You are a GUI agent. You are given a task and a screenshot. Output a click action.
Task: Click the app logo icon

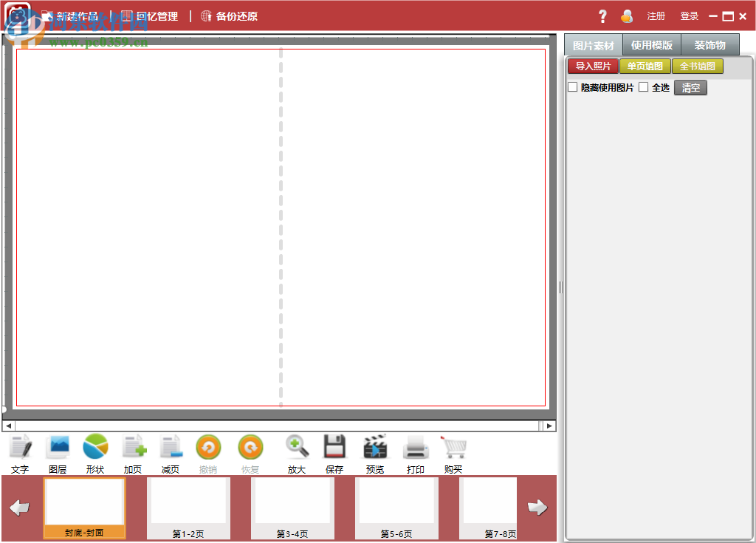(18, 16)
